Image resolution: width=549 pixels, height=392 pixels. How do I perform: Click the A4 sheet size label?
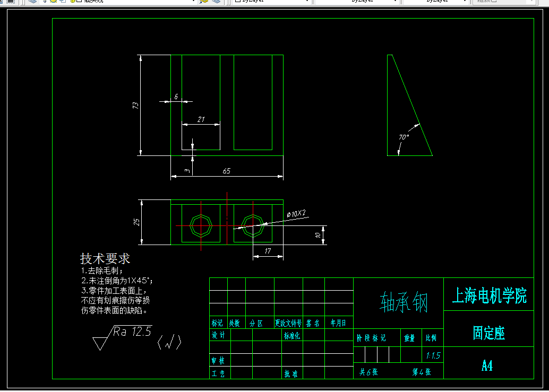pos(487,366)
